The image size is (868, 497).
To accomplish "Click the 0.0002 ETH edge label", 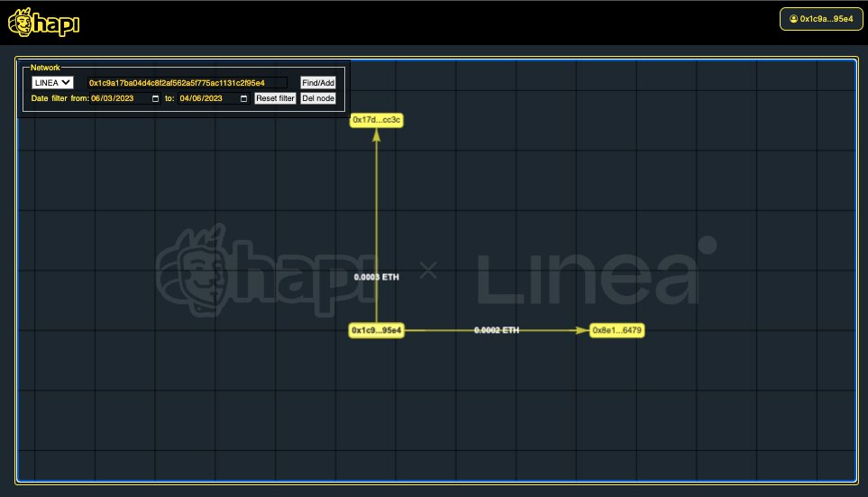I will [497, 330].
